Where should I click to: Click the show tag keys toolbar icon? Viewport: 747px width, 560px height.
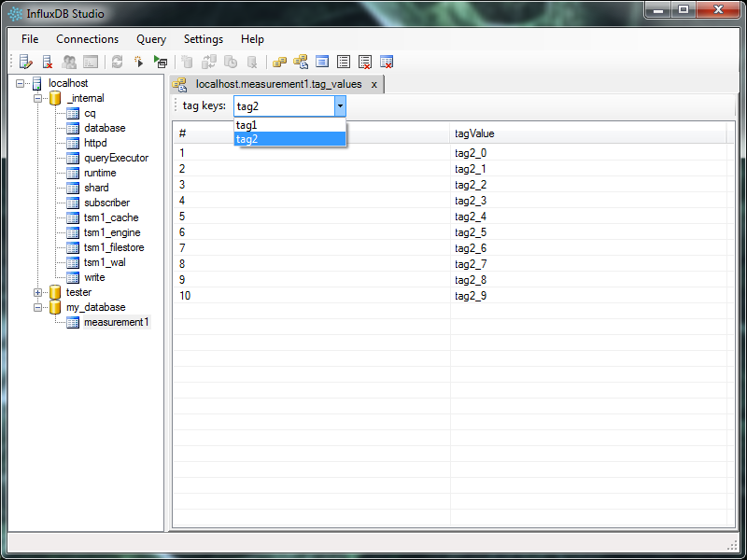[279, 62]
